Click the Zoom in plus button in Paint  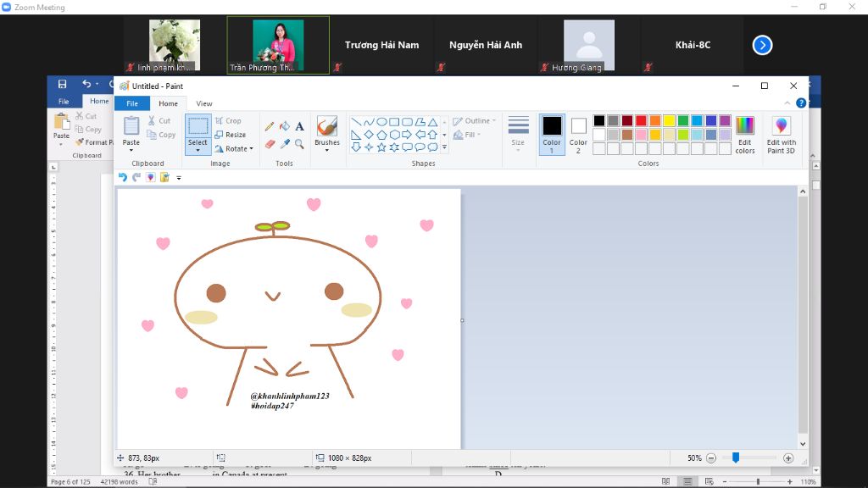pos(788,458)
